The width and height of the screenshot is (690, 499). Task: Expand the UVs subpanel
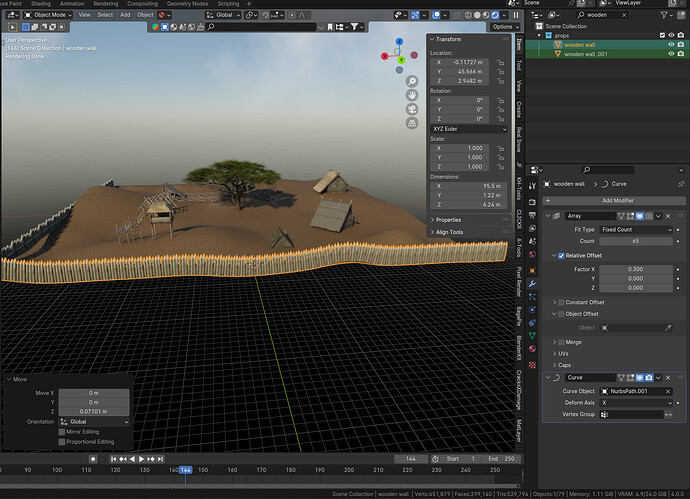click(561, 354)
